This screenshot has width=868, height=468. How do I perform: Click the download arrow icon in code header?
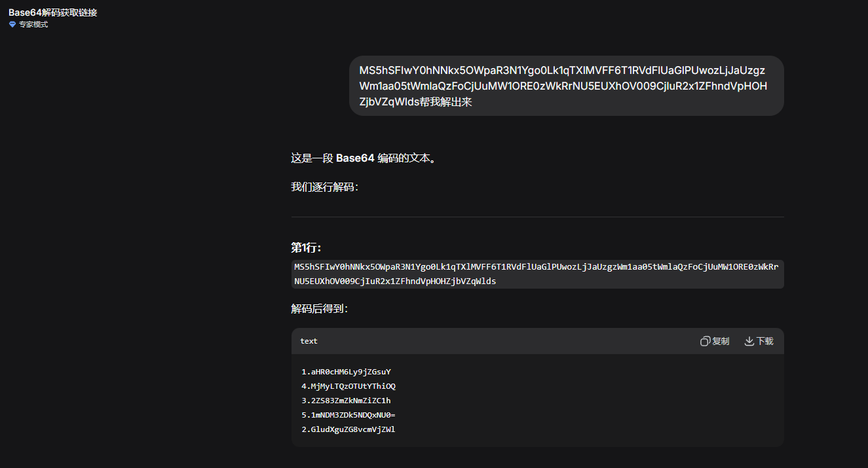tap(749, 341)
